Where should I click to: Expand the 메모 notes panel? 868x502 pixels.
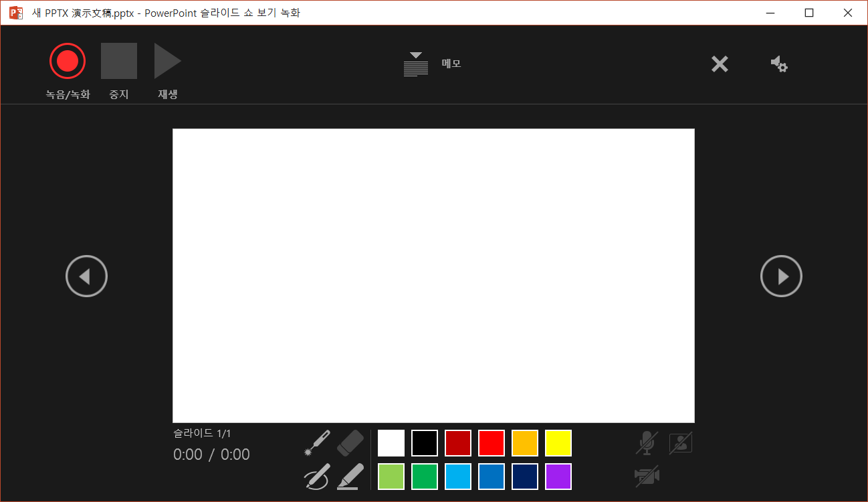415,57
